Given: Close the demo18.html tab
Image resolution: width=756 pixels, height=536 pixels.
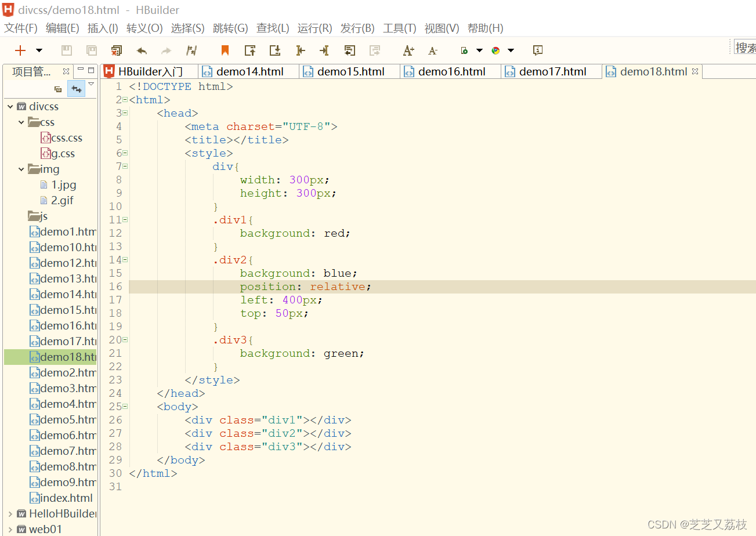Looking at the screenshot, I should pyautogui.click(x=694, y=71).
